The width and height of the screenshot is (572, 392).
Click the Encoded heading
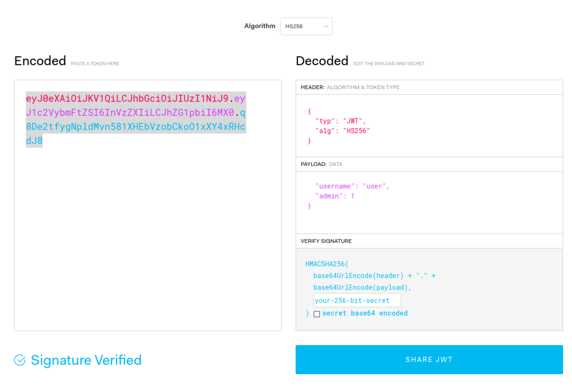(40, 61)
